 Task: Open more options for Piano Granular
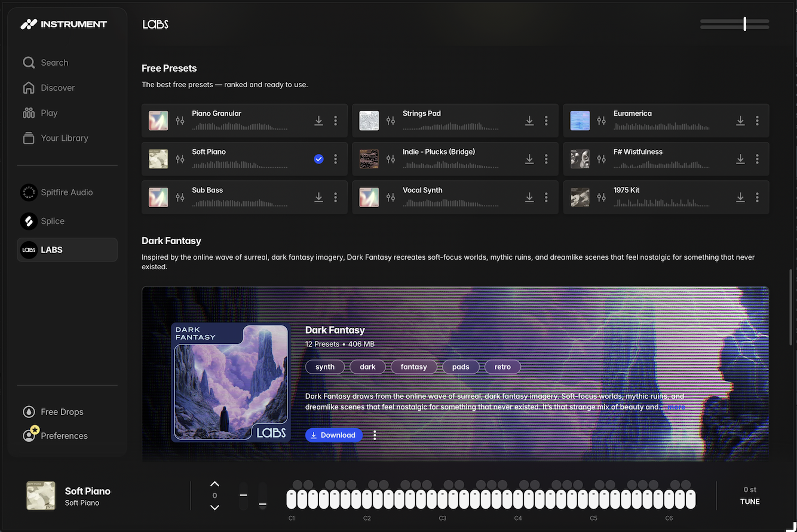(335, 121)
